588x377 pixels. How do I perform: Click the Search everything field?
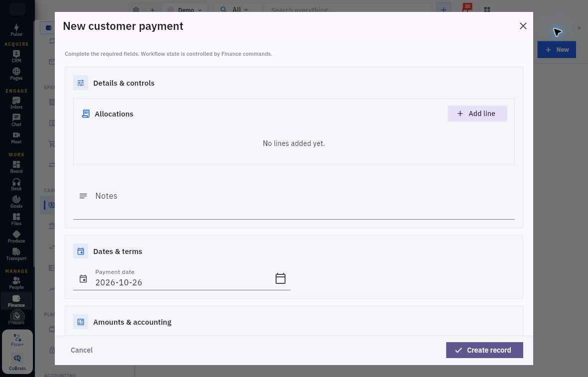pos(347,10)
